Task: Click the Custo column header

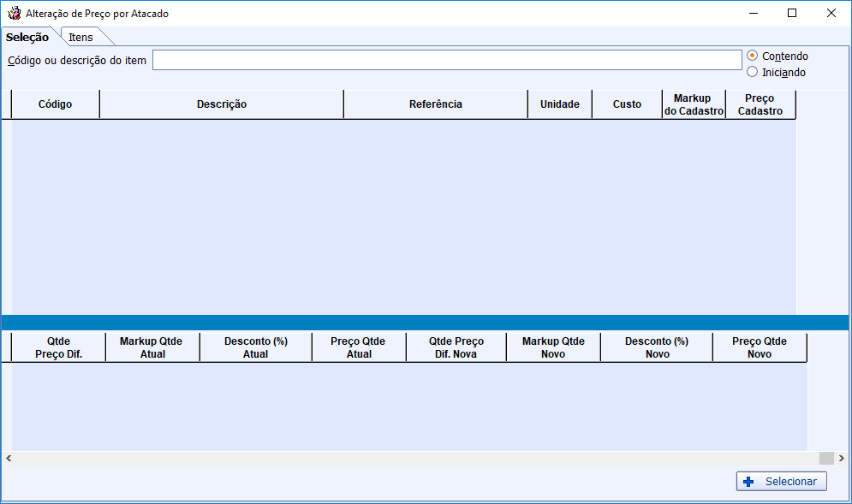Action: 627,104
